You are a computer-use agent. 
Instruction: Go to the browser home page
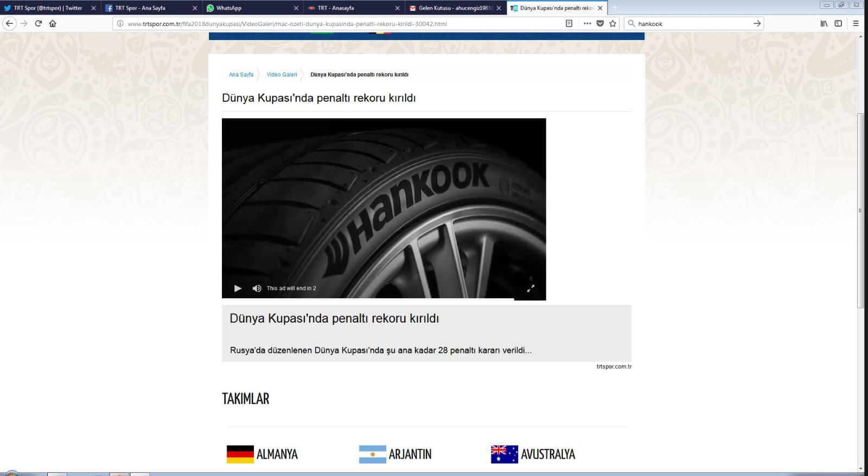click(53, 23)
